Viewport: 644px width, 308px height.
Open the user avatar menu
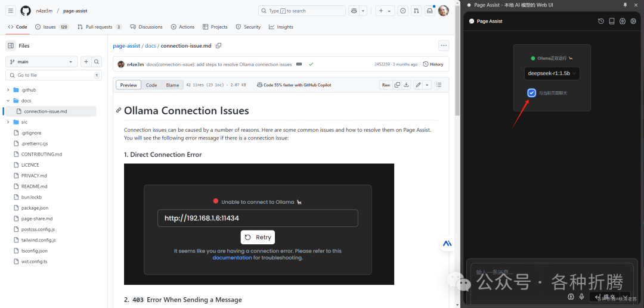point(443,11)
